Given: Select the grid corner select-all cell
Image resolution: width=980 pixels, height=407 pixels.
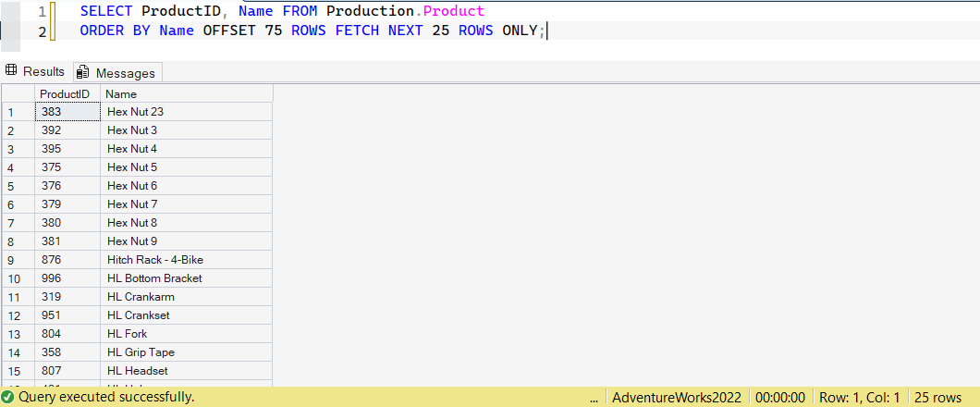Looking at the screenshot, I should [18, 93].
